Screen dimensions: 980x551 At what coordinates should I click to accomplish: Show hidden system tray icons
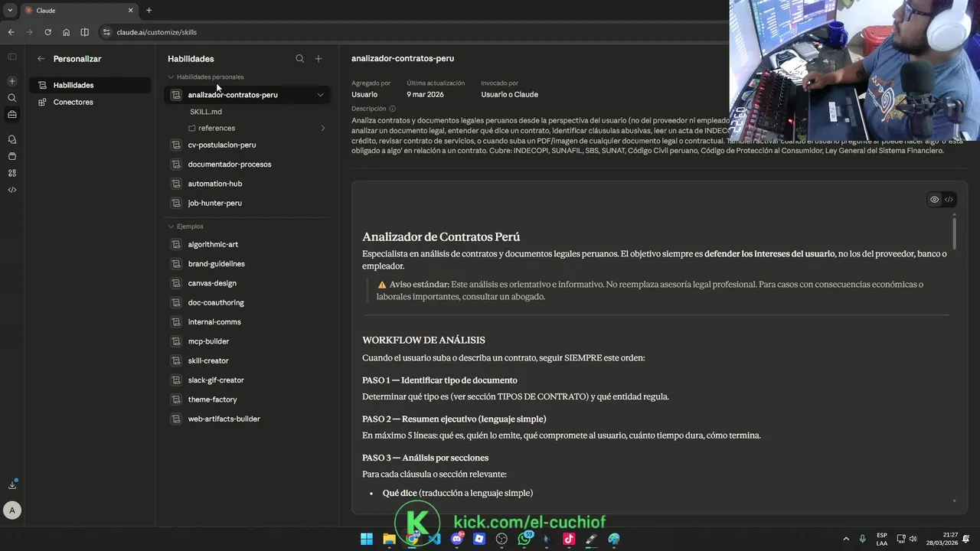pyautogui.click(x=846, y=539)
